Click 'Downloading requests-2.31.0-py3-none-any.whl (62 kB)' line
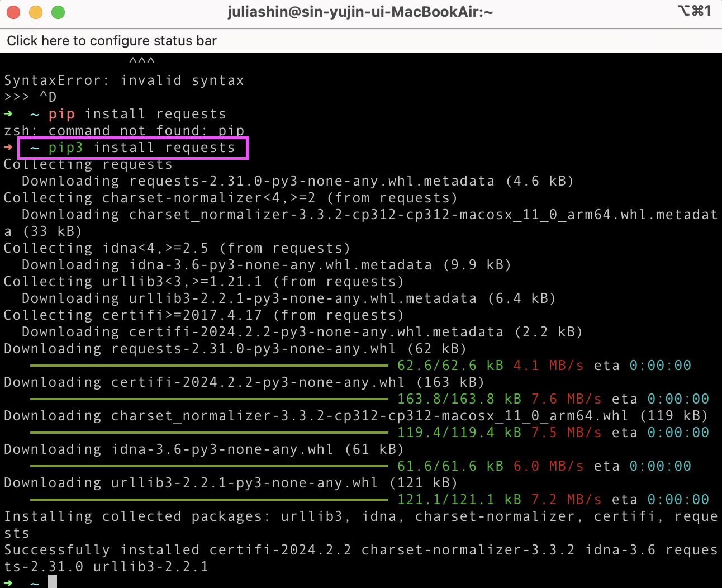 tap(235, 349)
